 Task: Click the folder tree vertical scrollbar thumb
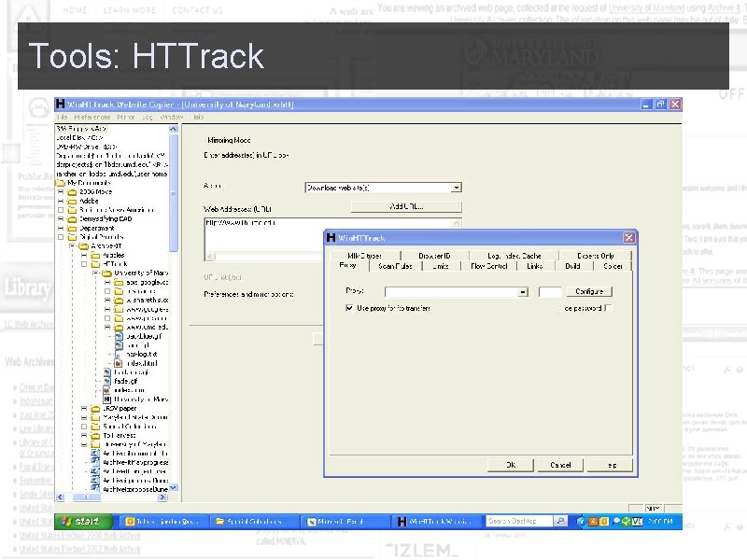[174, 193]
